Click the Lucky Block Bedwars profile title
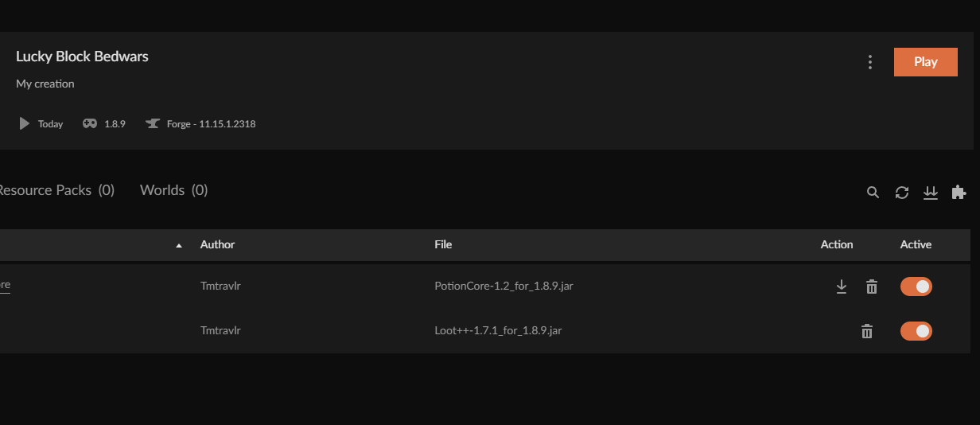Screen dimensions: 980x425 [82, 57]
